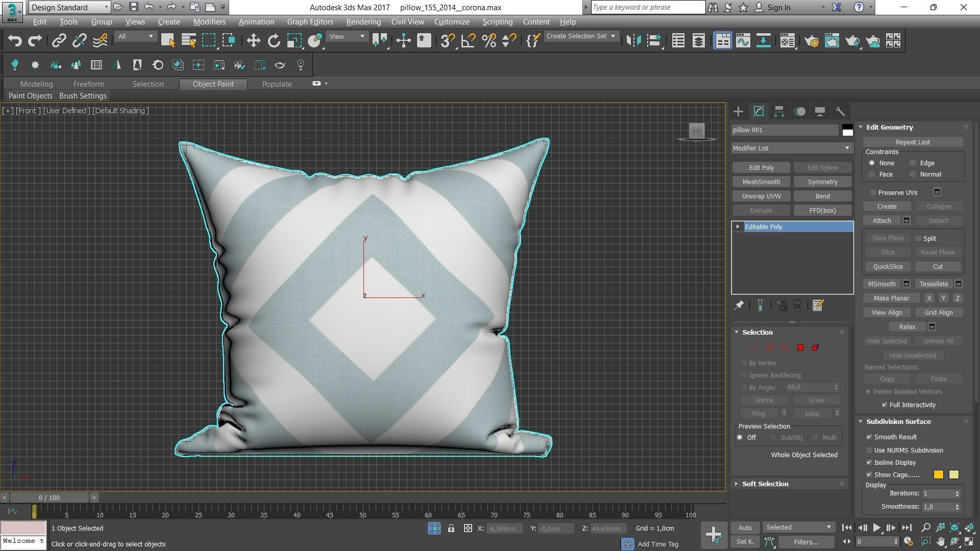Click the pillow 001 object name field
Viewport: 980px width, 551px height.
(785, 130)
